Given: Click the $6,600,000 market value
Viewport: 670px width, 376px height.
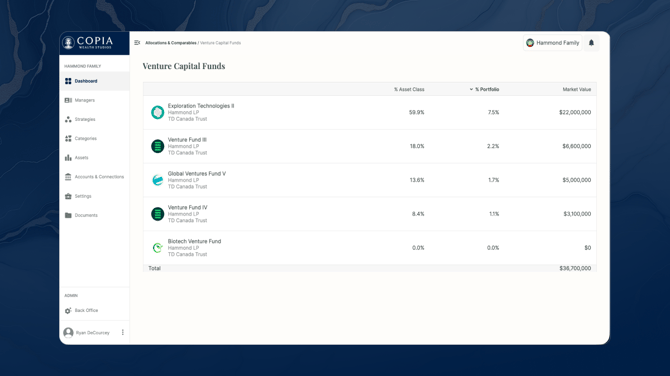Looking at the screenshot, I should [576, 146].
